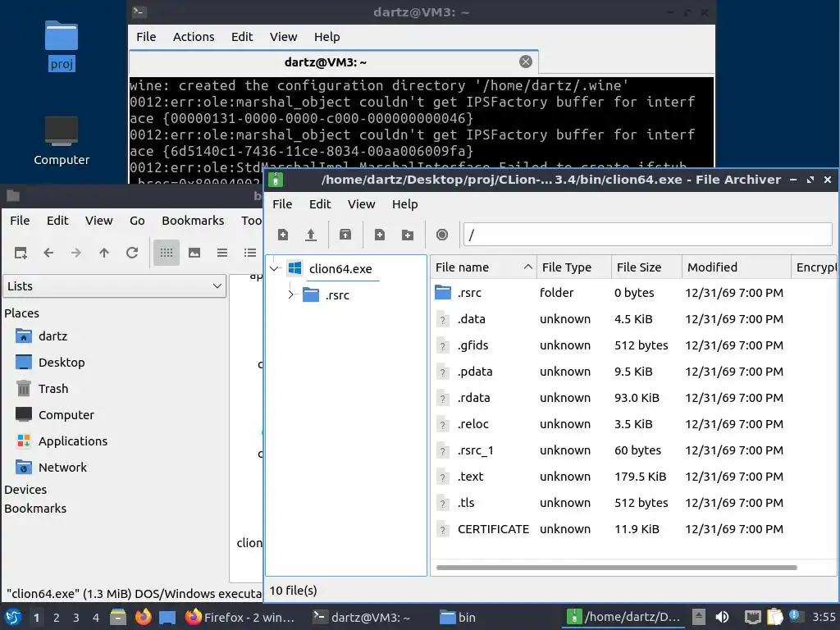Viewport: 840px width, 630px height.
Task: Switch to dartz@VM3 terminal taskbar button
Action: tap(362, 617)
